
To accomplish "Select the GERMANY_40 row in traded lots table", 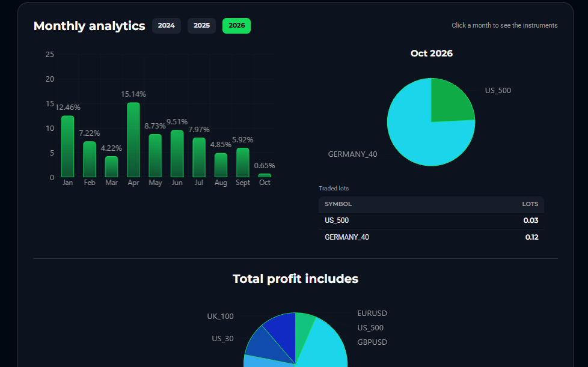I will coord(431,237).
